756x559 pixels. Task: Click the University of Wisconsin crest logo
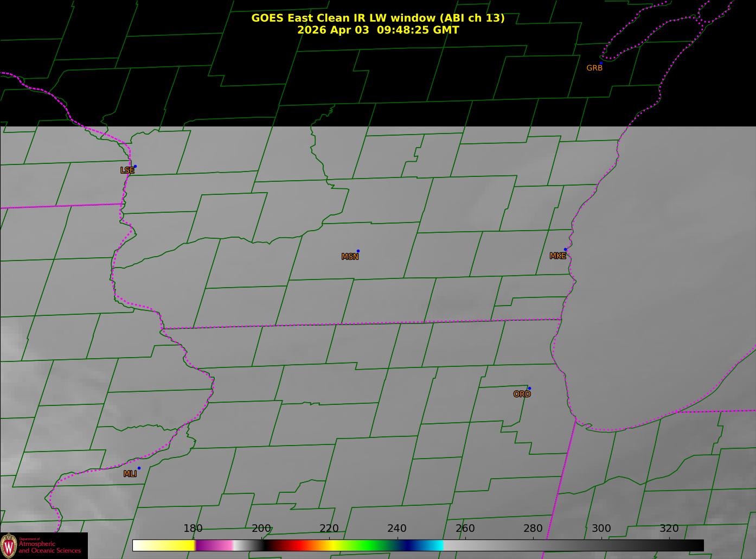click(9, 545)
